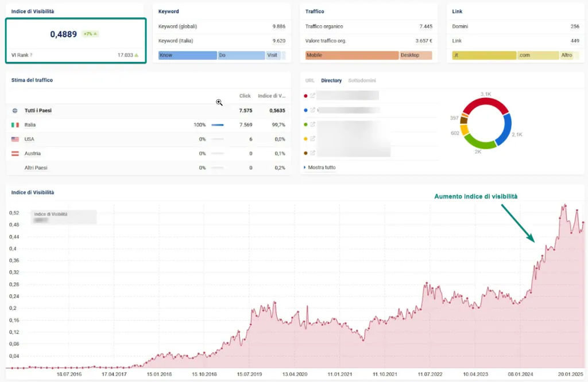Click the 11.07.2022 date label on chart axis
Image resolution: width=588 pixels, height=382 pixels.
(430, 374)
